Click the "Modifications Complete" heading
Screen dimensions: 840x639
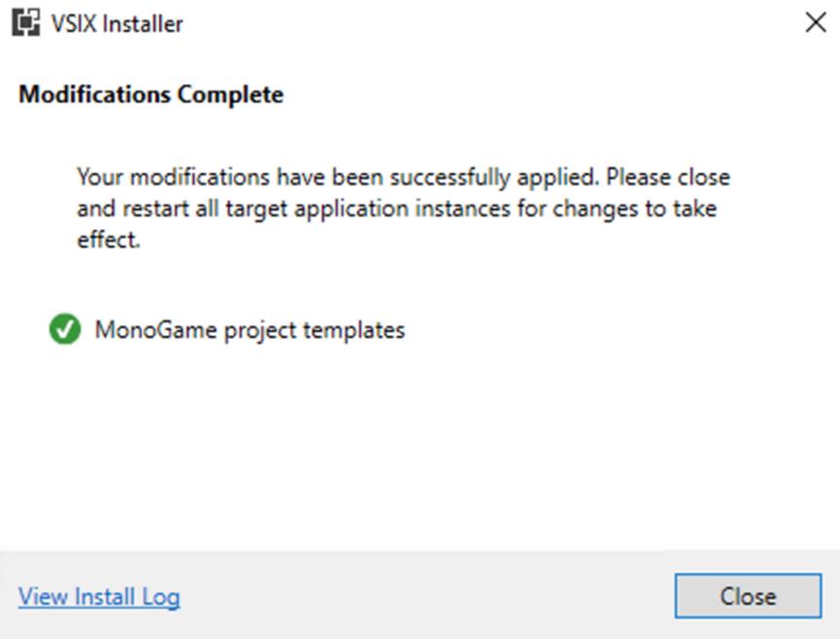click(x=151, y=95)
